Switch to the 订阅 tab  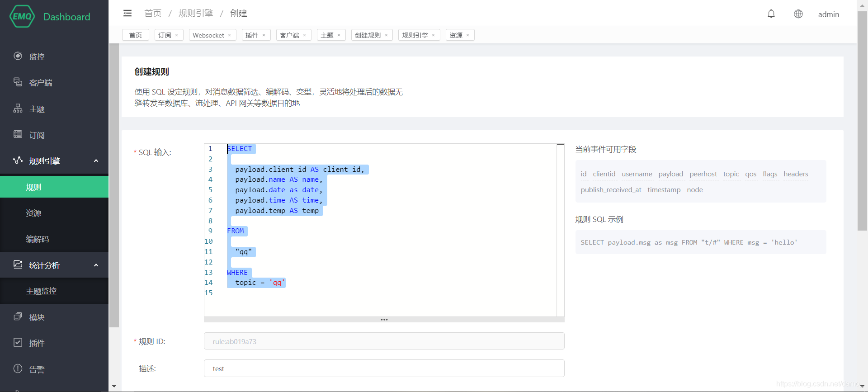point(165,35)
